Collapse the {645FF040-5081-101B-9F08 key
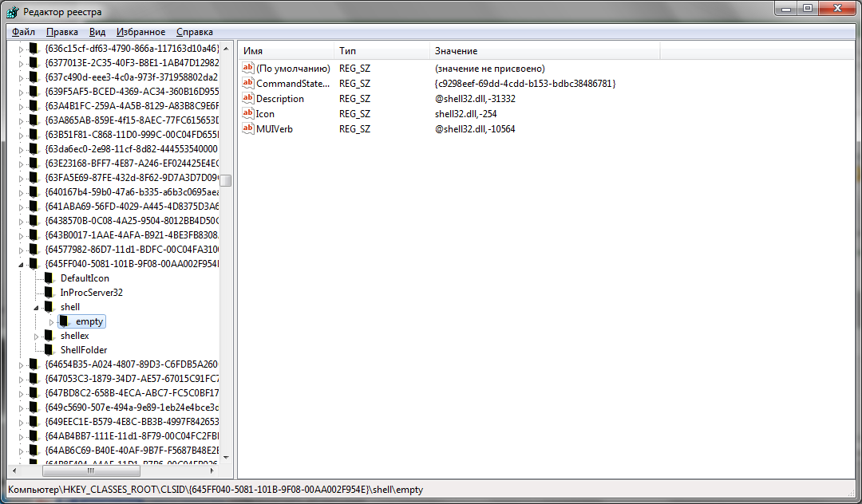This screenshot has width=862, height=504. (21, 264)
